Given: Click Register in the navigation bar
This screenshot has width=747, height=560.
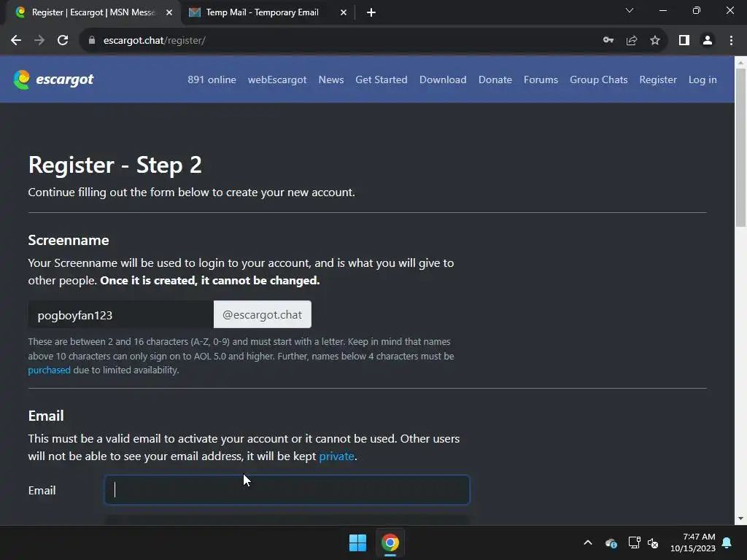Looking at the screenshot, I should point(658,79).
